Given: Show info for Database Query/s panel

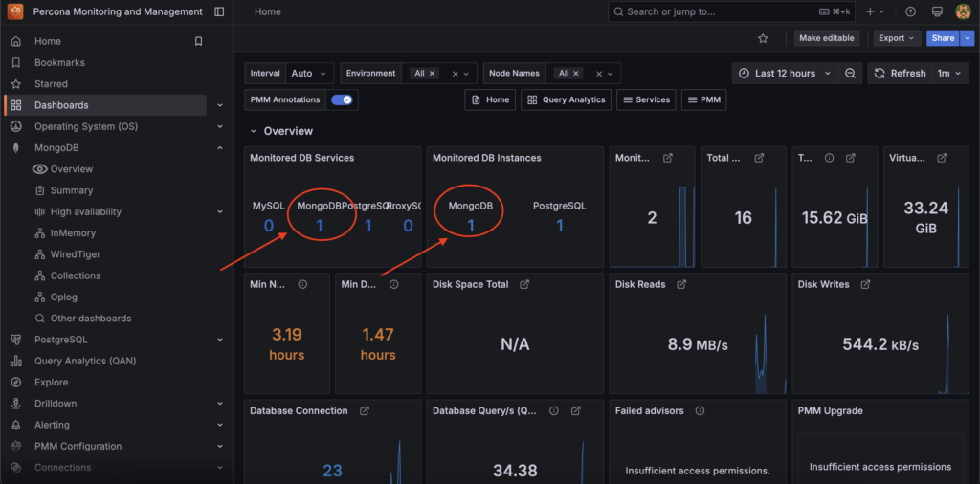Looking at the screenshot, I should (554, 411).
